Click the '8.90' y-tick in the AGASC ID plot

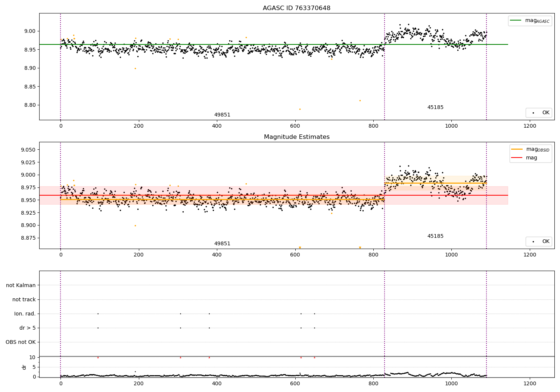click(30, 68)
